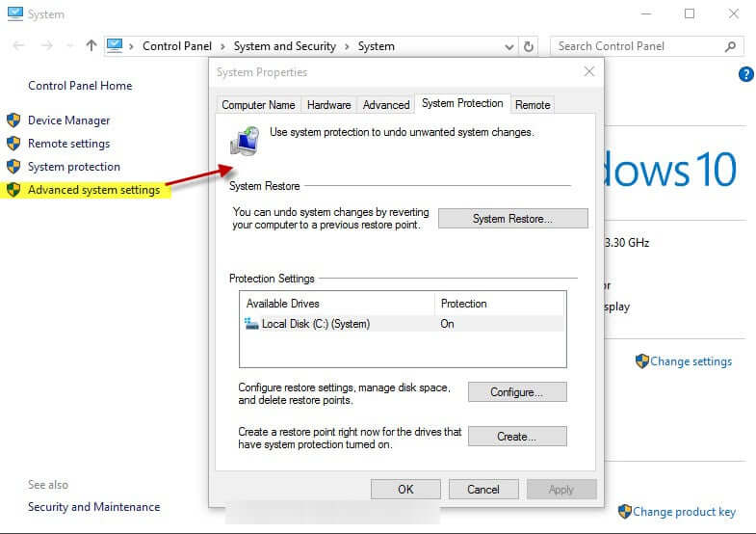Screen dimensions: 756x534
Task: Click the up arrow navigation icon
Action: click(91, 46)
